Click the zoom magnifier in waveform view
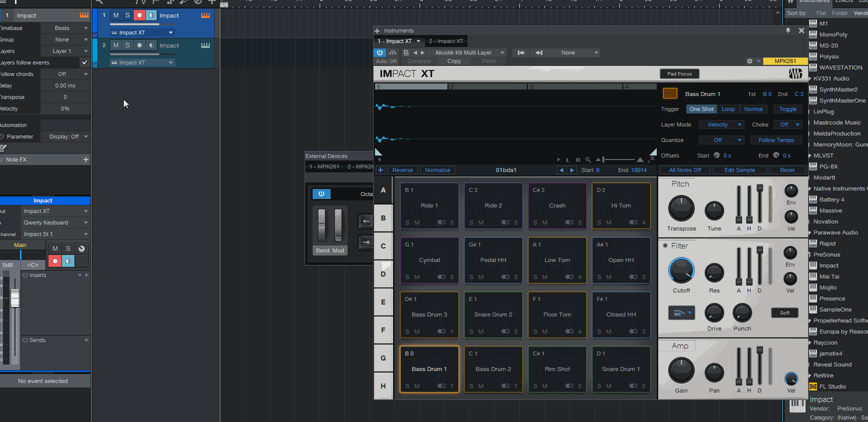Viewport: 868px width, 422px height. click(588, 160)
